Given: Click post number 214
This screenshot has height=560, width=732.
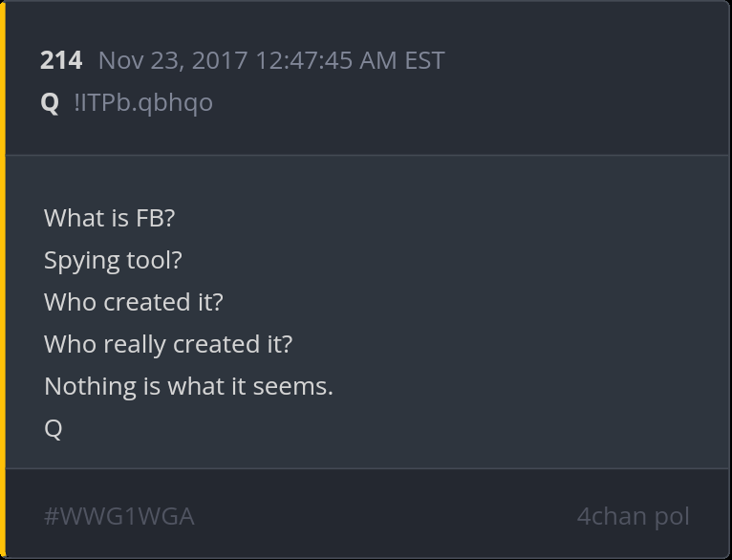Looking at the screenshot, I should 61,60.
